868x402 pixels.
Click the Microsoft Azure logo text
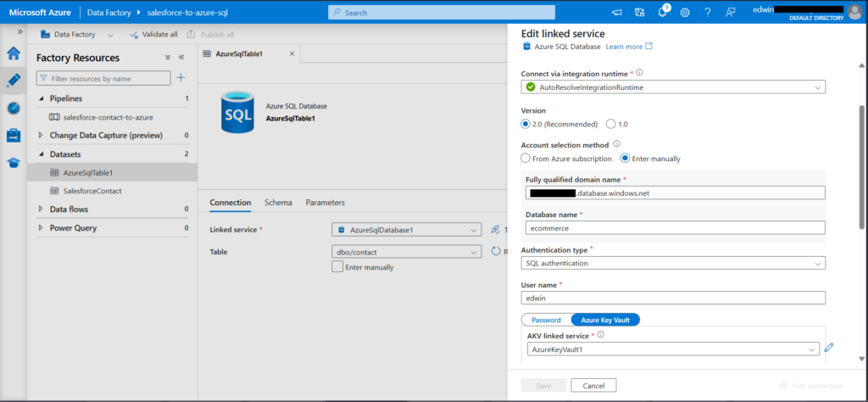pos(40,12)
